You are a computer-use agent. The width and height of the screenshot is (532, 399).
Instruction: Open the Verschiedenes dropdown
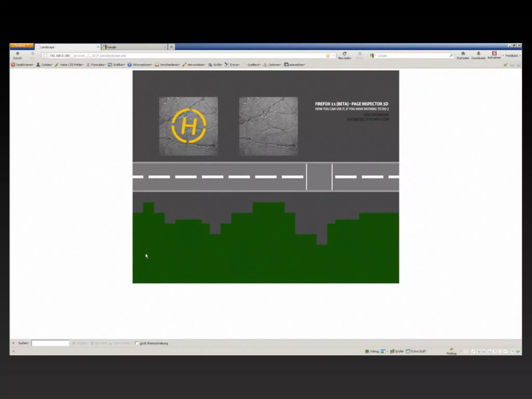tap(168, 65)
